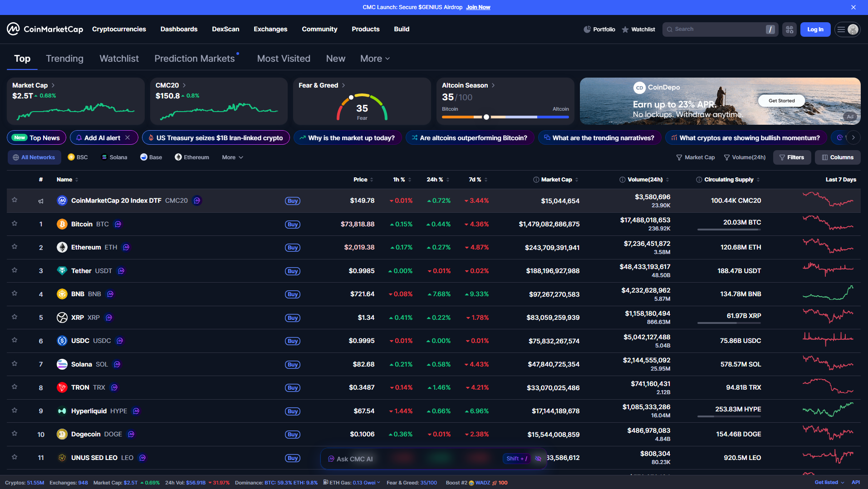Switch to the Trending tab
This screenshot has height=489, width=868.
64,59
